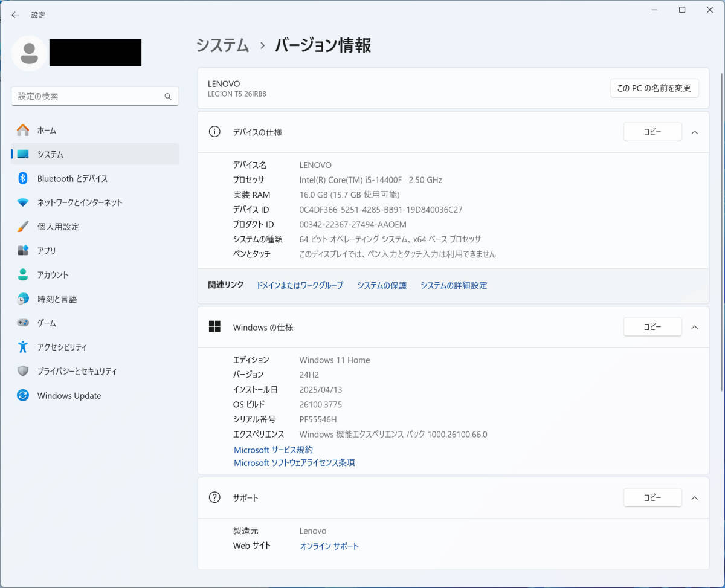Click the LEGION T5 26IRB8 model text
725x588 pixels.
[237, 94]
